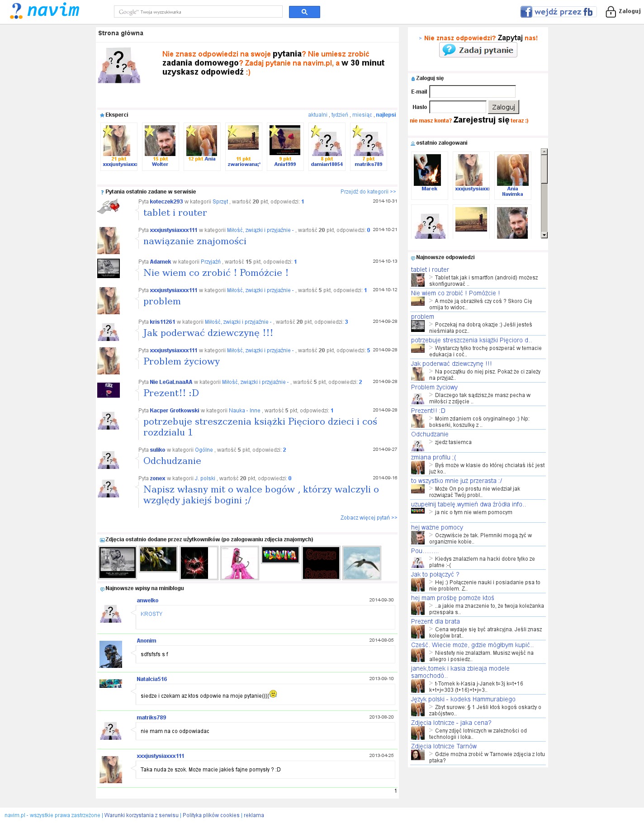
Task: Open the question 'tablet i router'
Action: click(175, 213)
